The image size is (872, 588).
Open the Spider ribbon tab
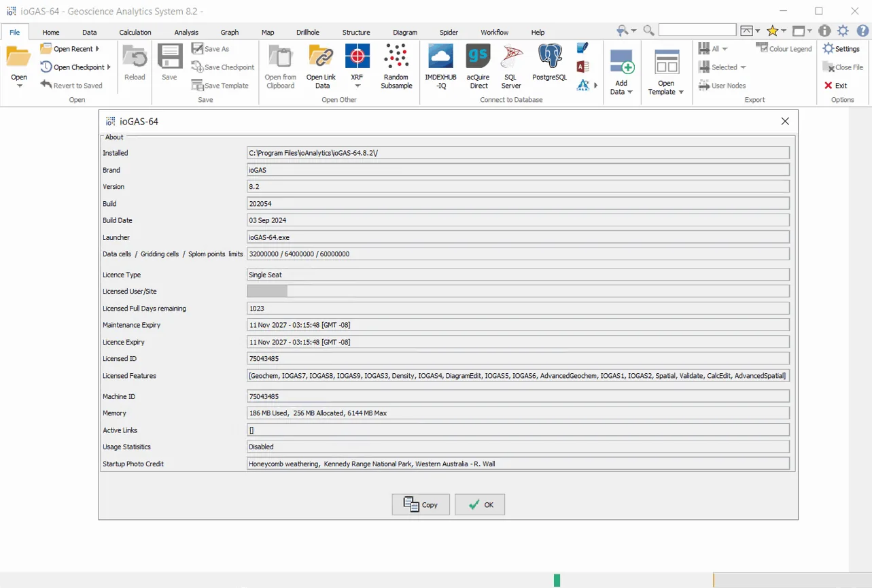click(x=449, y=32)
